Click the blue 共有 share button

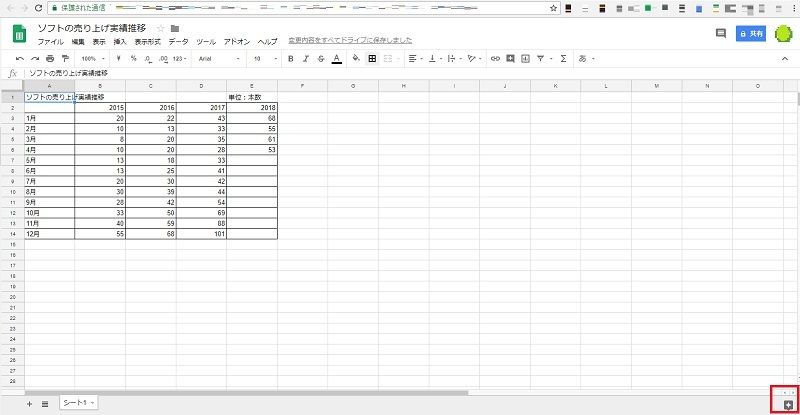750,34
